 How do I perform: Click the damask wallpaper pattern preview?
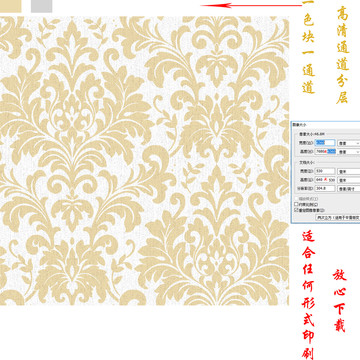[x=144, y=161]
